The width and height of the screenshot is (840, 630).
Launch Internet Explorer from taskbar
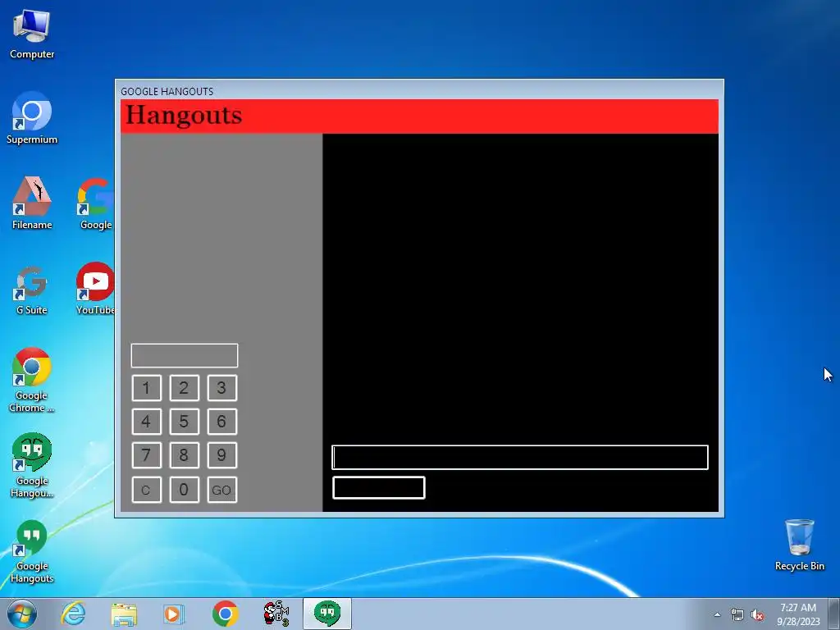coord(73,614)
